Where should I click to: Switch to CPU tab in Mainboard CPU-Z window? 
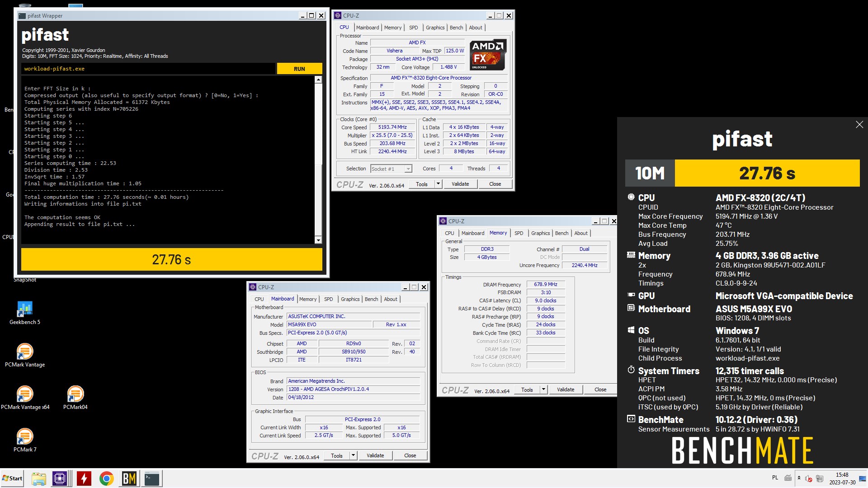(259, 299)
